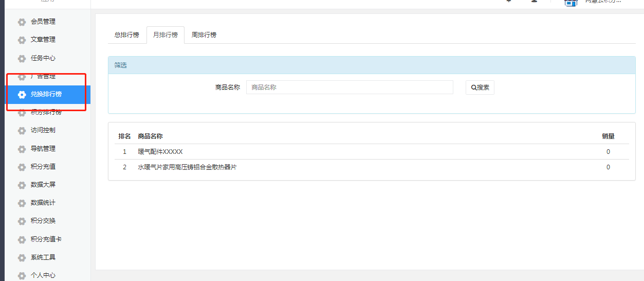Image resolution: width=644 pixels, height=281 pixels.
Task: Click rank number 2 in the table
Action: point(124,167)
